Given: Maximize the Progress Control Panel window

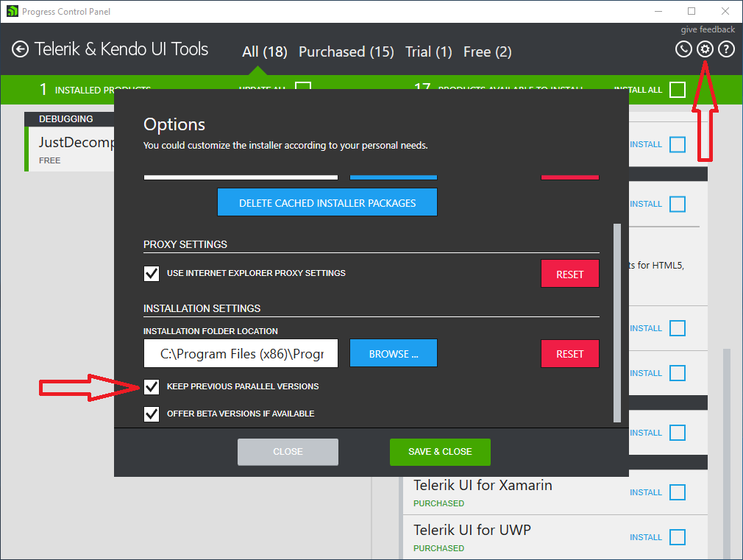Looking at the screenshot, I should point(692,11).
